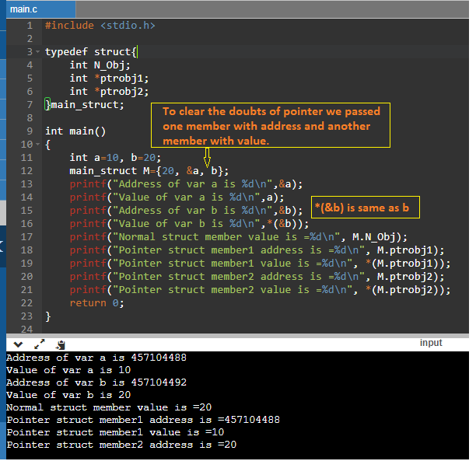Click line number 12 in gutter
The image size is (476, 468).
[26, 171]
